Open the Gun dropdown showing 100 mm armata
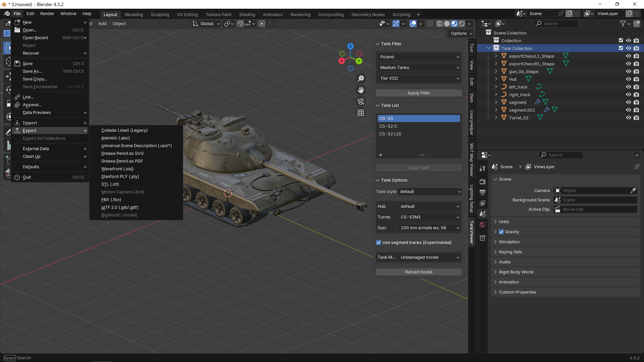Viewport: 644px width, 362px height. (x=429, y=228)
